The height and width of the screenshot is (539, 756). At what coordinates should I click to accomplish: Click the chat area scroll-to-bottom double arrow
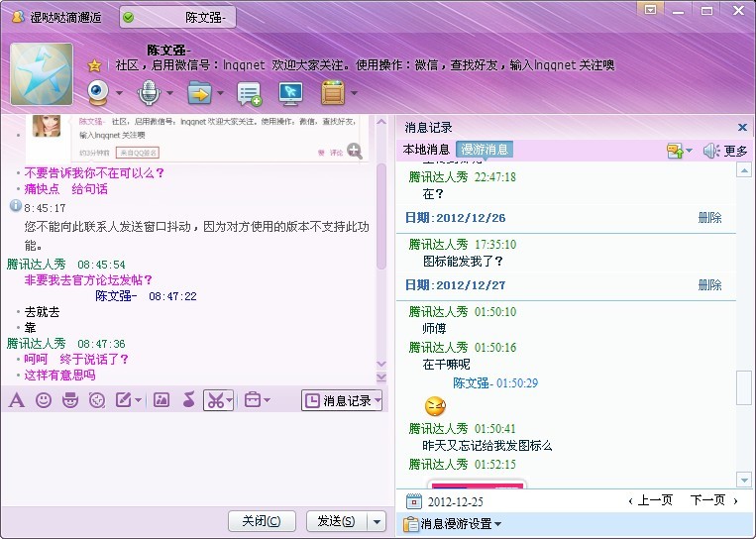pos(381,377)
